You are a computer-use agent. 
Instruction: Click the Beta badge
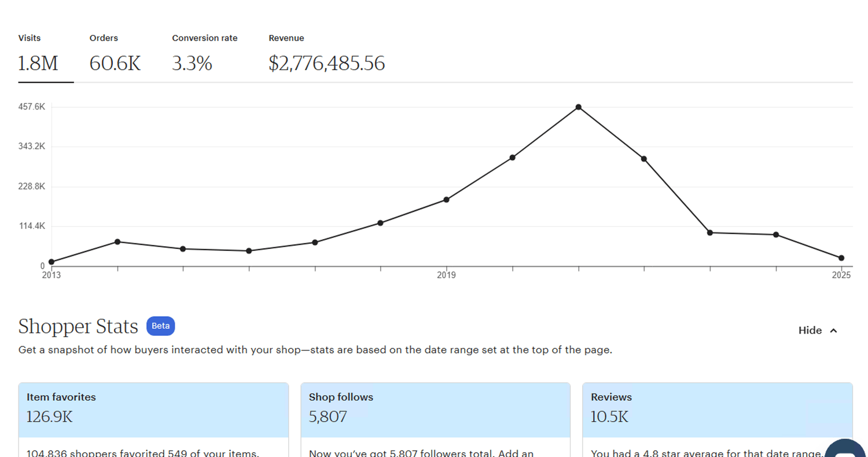(160, 326)
